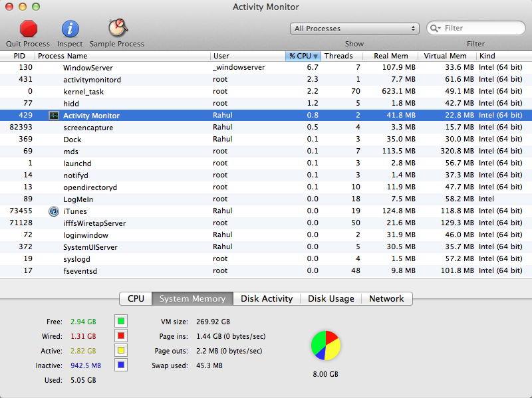Click the 623.1 MB real memory value
The width and height of the screenshot is (532, 398).
click(398, 91)
